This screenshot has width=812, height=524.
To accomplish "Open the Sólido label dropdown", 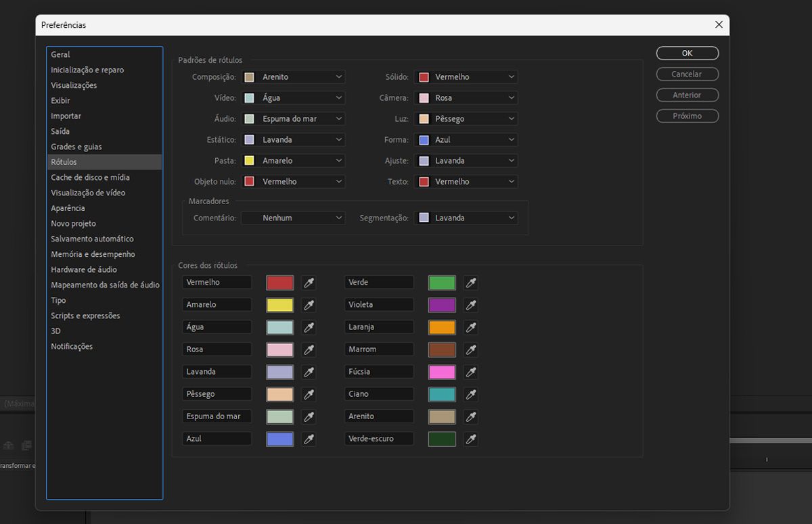I will [466, 77].
